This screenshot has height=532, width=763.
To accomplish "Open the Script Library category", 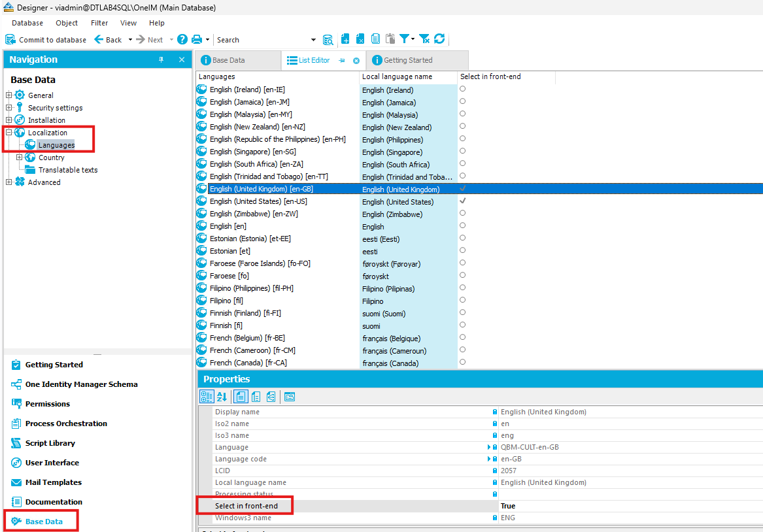I will 43,443.
